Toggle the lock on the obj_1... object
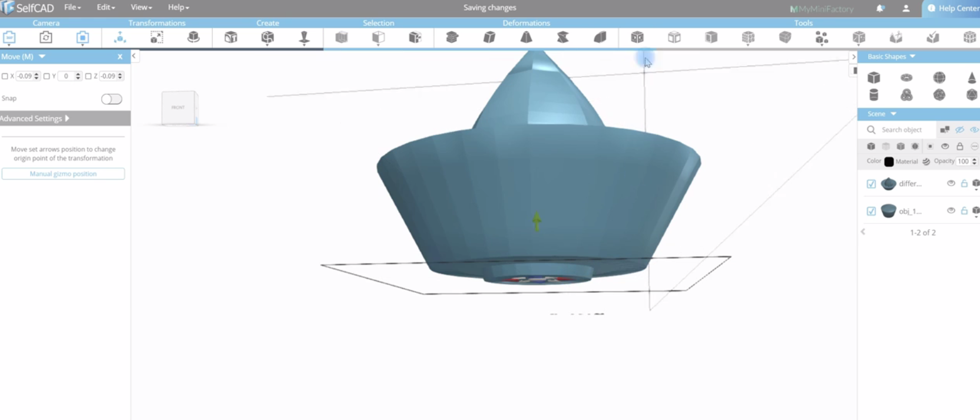The width and height of the screenshot is (980, 420). [964, 211]
